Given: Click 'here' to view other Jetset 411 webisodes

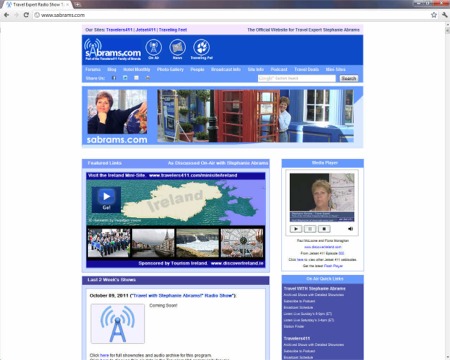Looking at the screenshot, I should 300,260.
